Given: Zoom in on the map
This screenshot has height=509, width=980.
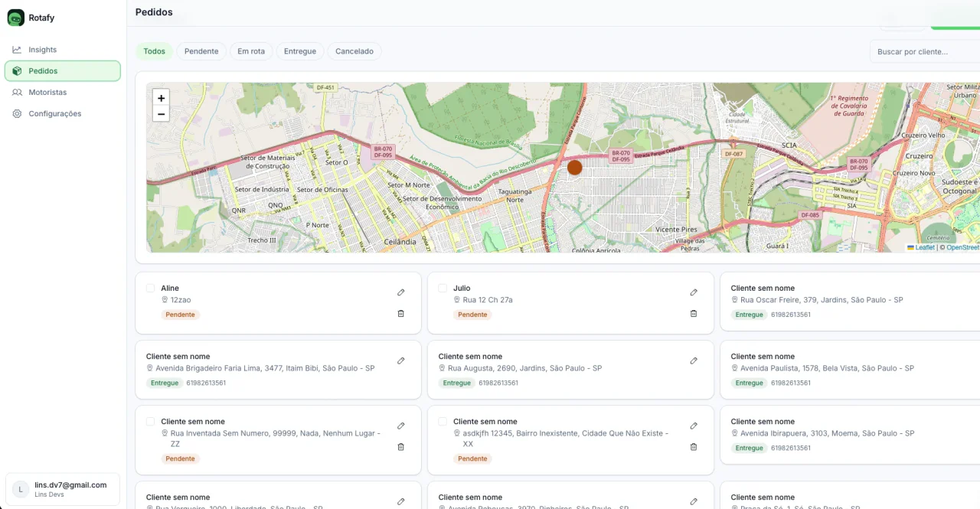Looking at the screenshot, I should (161, 98).
